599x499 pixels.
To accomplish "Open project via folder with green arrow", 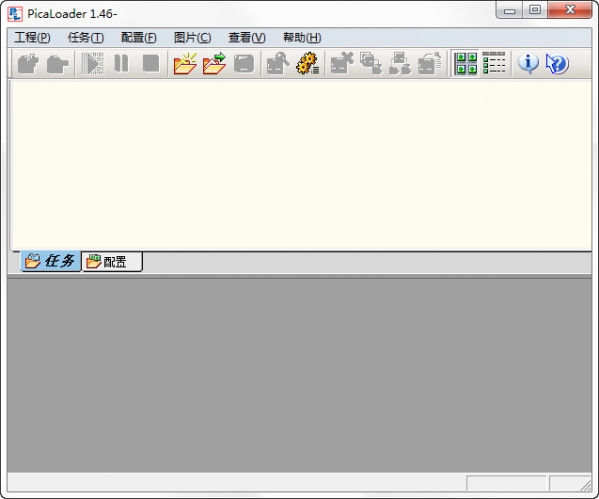I will click(214, 63).
